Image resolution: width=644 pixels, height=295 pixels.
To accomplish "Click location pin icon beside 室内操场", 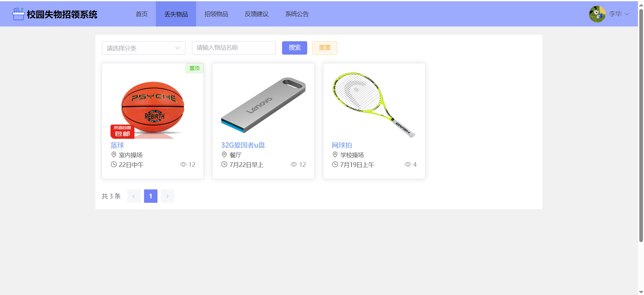I will tap(114, 155).
